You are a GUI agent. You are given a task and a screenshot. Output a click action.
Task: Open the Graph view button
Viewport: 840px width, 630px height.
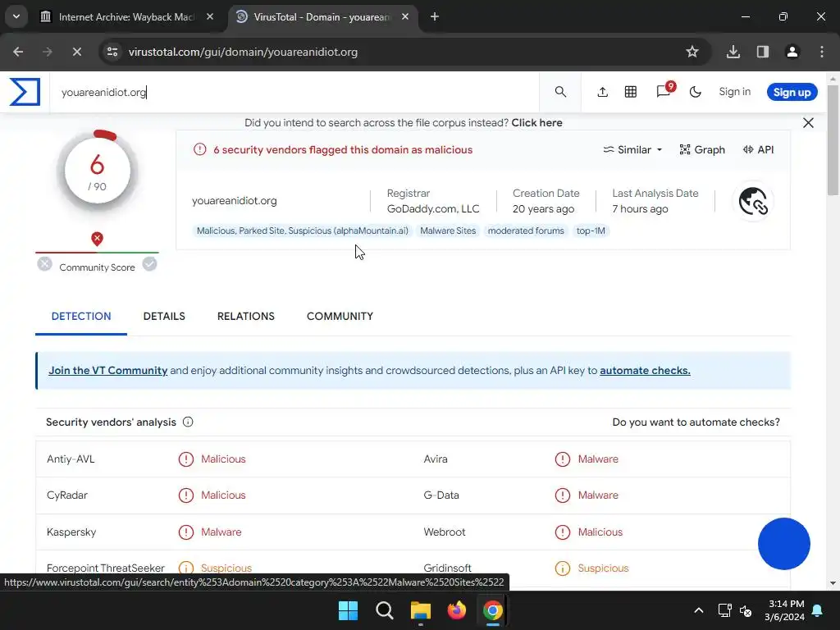(x=702, y=150)
